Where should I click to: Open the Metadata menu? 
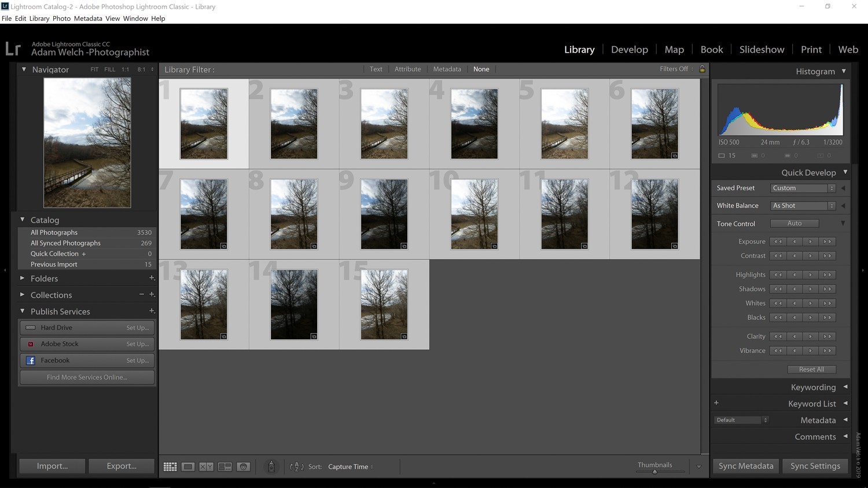click(x=88, y=18)
